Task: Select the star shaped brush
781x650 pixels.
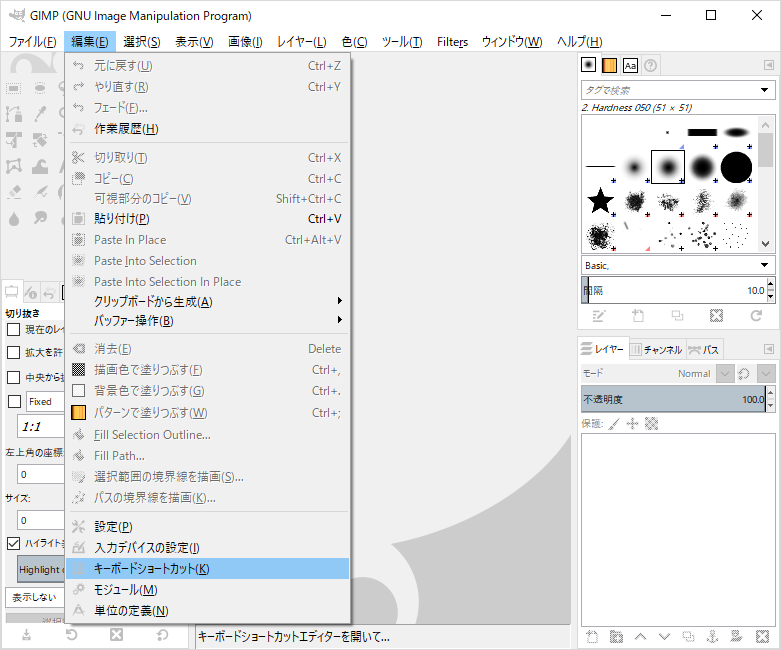Action: pyautogui.click(x=600, y=201)
